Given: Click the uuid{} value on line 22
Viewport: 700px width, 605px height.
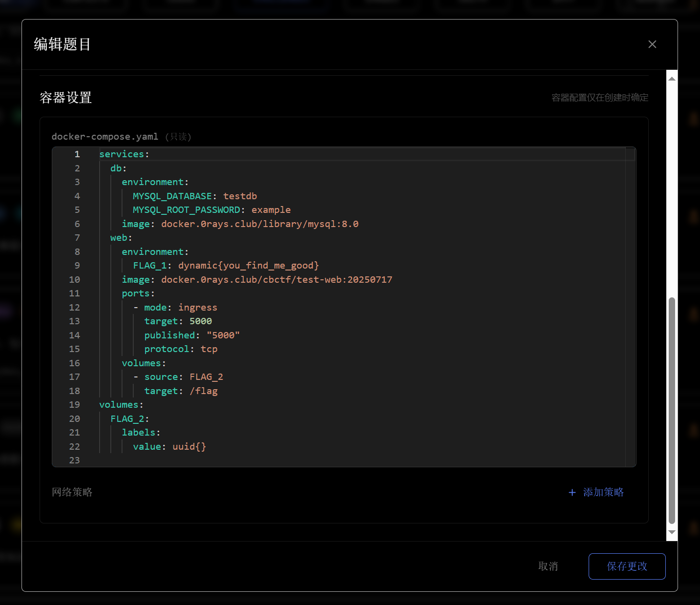Looking at the screenshot, I should point(189,447).
